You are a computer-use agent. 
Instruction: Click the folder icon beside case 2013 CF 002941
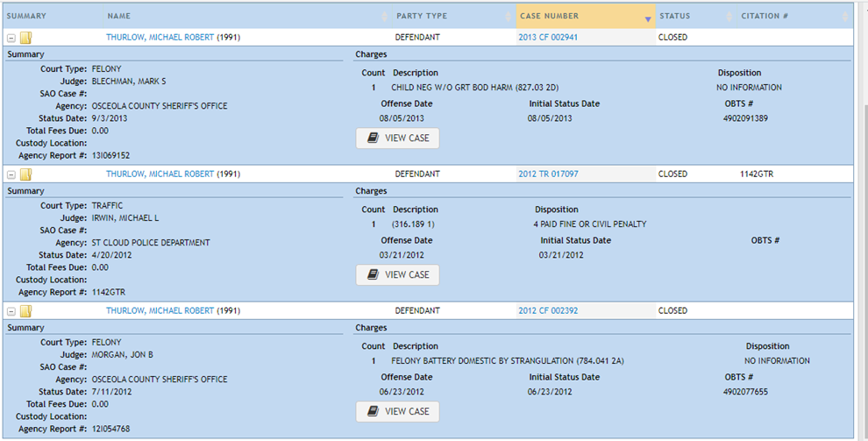pyautogui.click(x=26, y=38)
